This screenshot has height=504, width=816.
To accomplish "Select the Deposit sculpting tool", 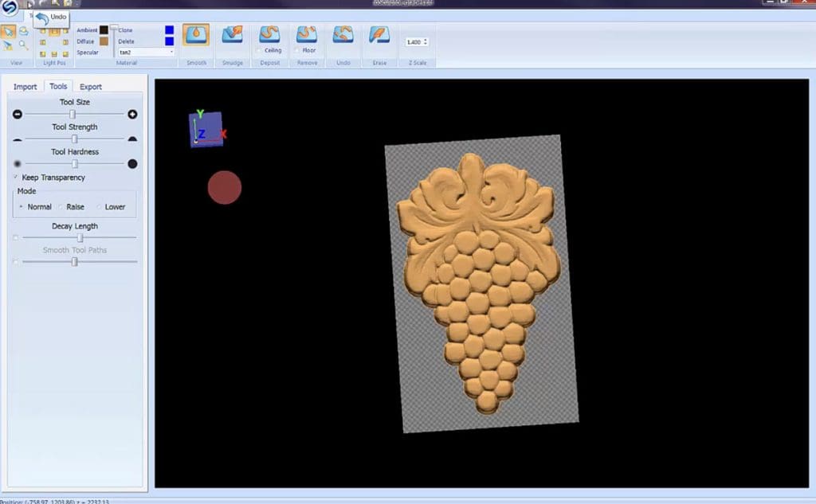I will click(x=269, y=33).
